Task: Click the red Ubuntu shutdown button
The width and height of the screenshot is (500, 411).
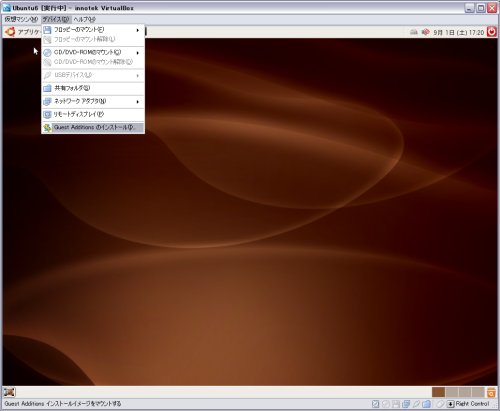Action: [492, 32]
